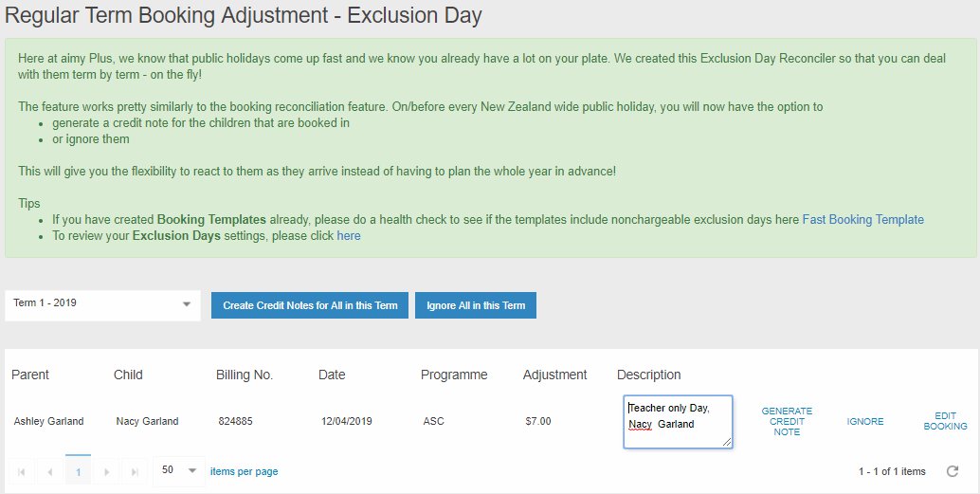Select page number 1

click(78, 471)
